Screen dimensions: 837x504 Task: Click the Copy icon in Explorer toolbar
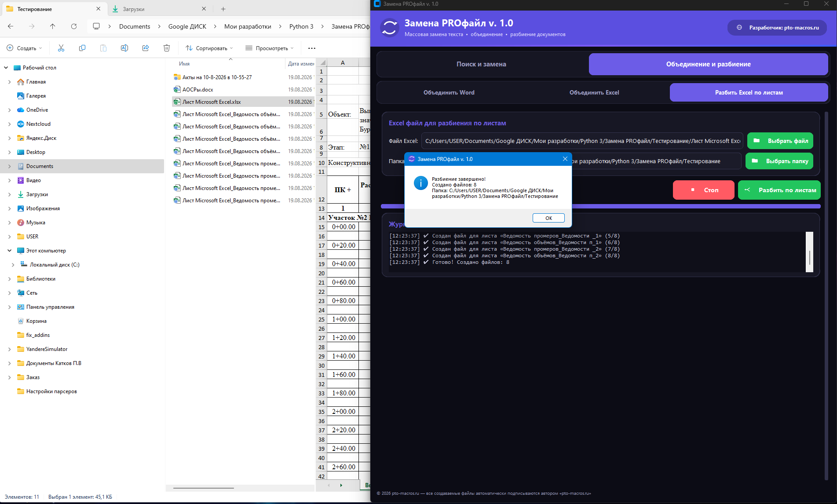point(82,48)
